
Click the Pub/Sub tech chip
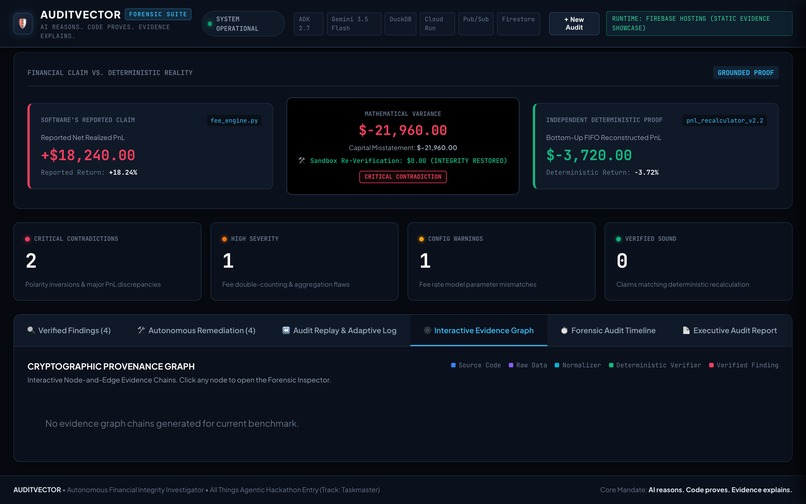pyautogui.click(x=476, y=24)
